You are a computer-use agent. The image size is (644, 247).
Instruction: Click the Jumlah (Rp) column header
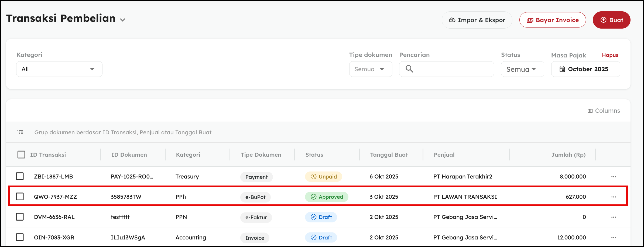(x=568, y=155)
